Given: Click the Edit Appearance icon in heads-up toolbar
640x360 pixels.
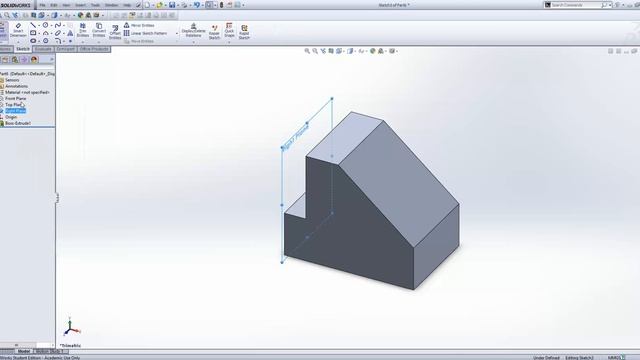Looking at the screenshot, I should click(x=373, y=51).
